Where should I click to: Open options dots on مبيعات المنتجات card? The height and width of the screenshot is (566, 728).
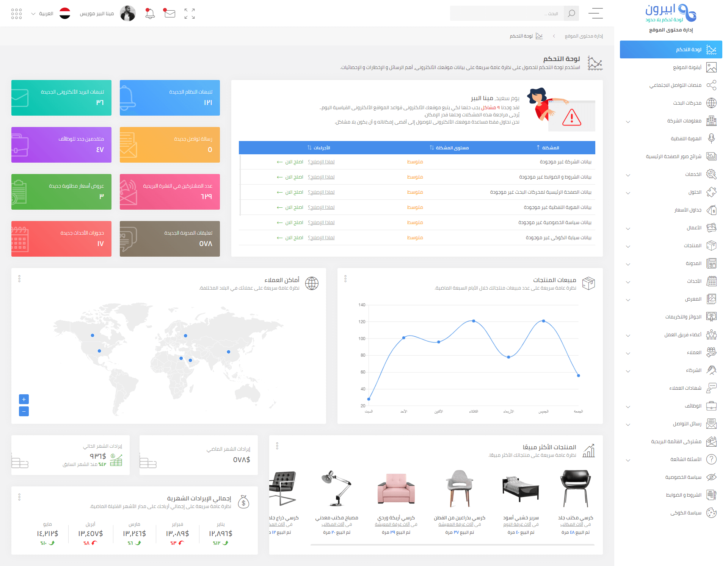(345, 279)
